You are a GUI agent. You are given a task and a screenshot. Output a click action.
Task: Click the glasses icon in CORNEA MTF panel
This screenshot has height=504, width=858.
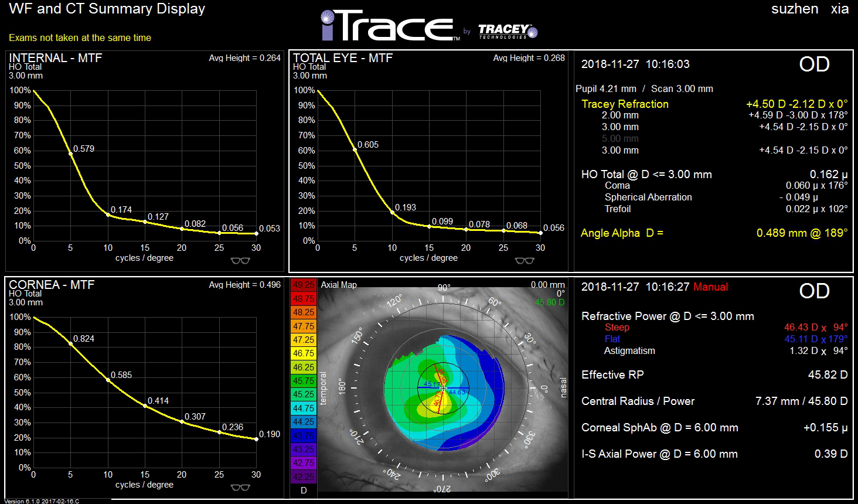tap(240, 488)
